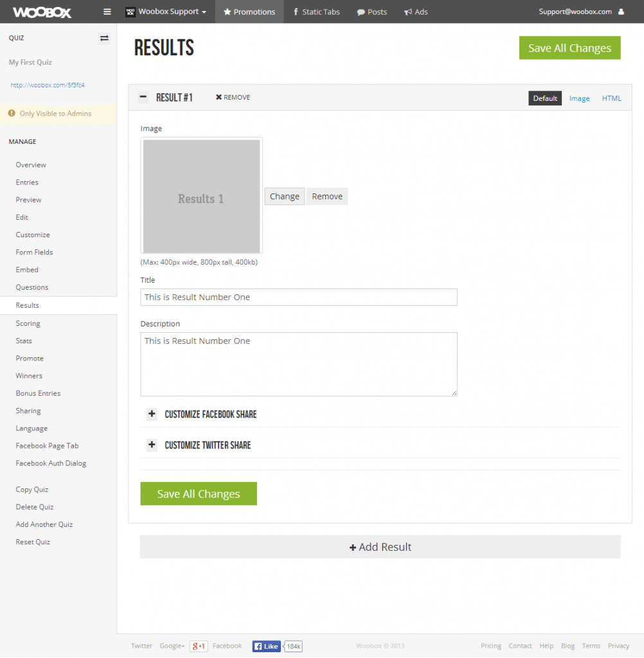Click the user account icon next to Support@woobox.com

(620, 12)
